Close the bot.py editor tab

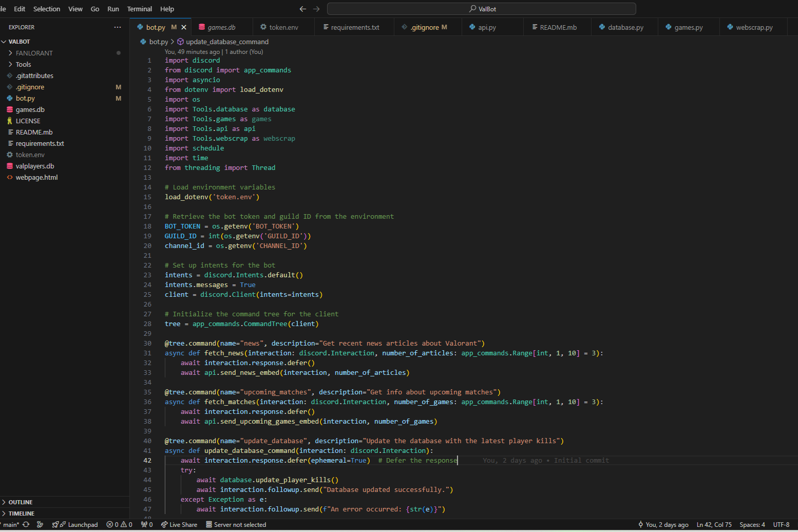pos(184,27)
